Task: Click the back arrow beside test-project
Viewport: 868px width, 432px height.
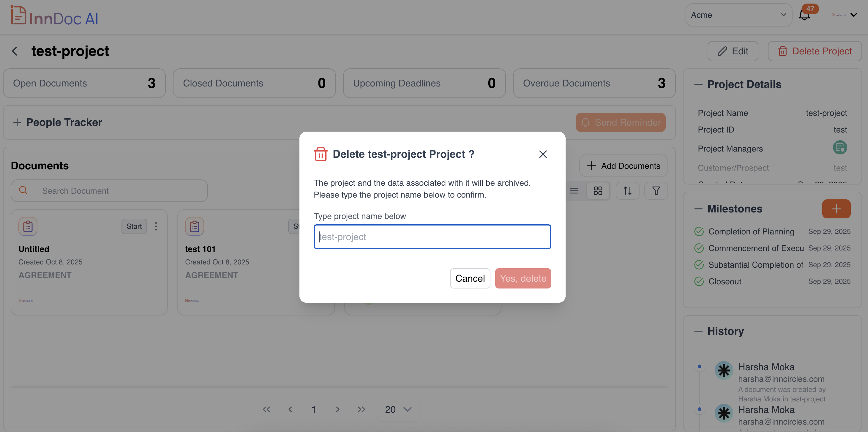Action: click(x=15, y=51)
